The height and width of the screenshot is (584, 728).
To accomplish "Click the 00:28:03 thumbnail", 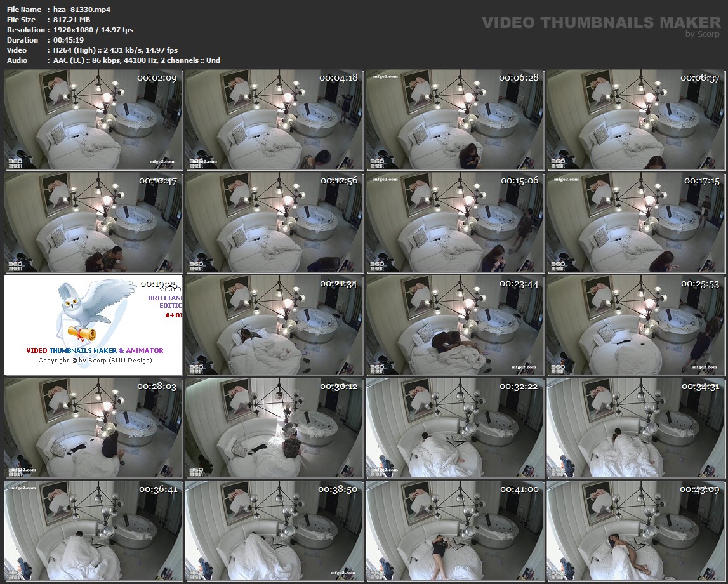I will pos(93,428).
